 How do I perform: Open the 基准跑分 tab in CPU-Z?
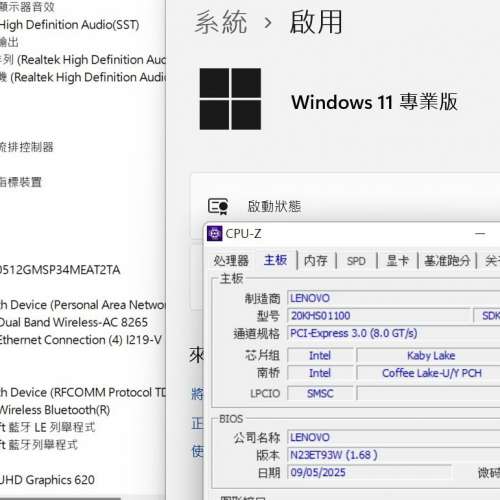(447, 261)
